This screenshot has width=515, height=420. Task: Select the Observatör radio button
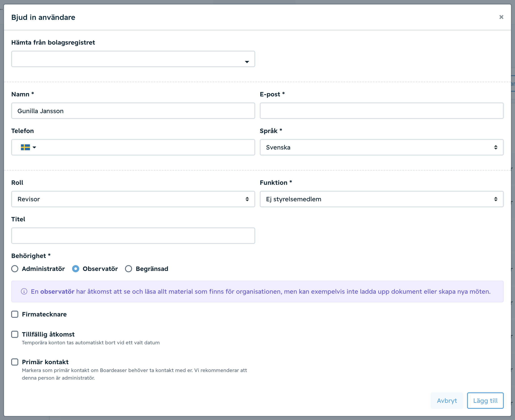[76, 269]
